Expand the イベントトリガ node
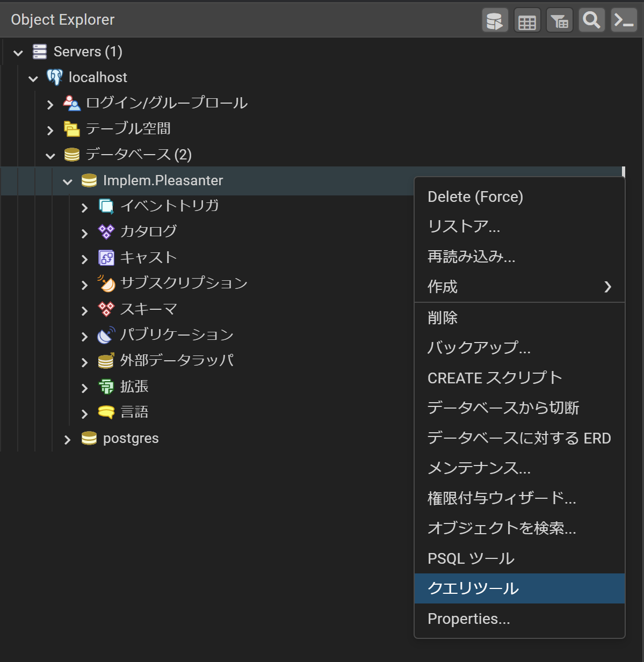This screenshot has width=644, height=662. (x=84, y=207)
